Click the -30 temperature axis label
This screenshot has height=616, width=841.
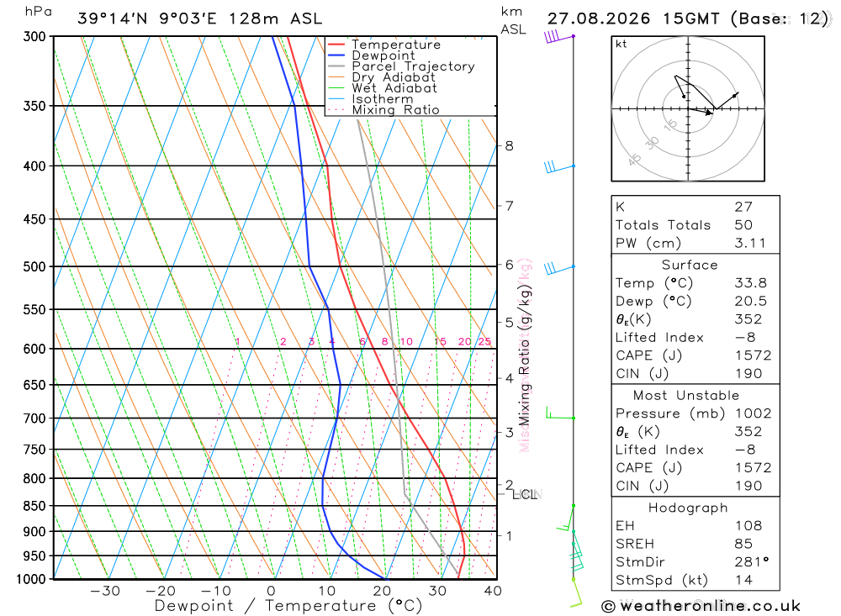pyautogui.click(x=105, y=591)
